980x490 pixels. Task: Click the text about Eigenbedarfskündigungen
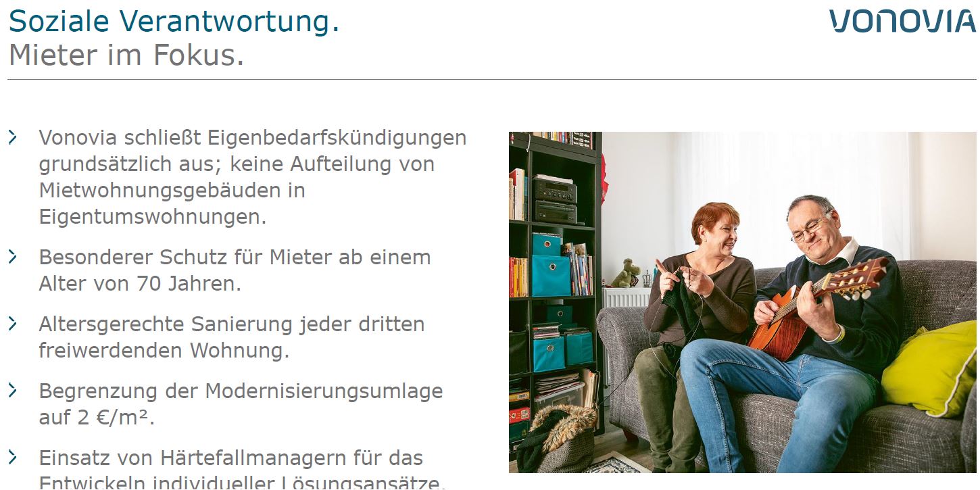(x=253, y=177)
